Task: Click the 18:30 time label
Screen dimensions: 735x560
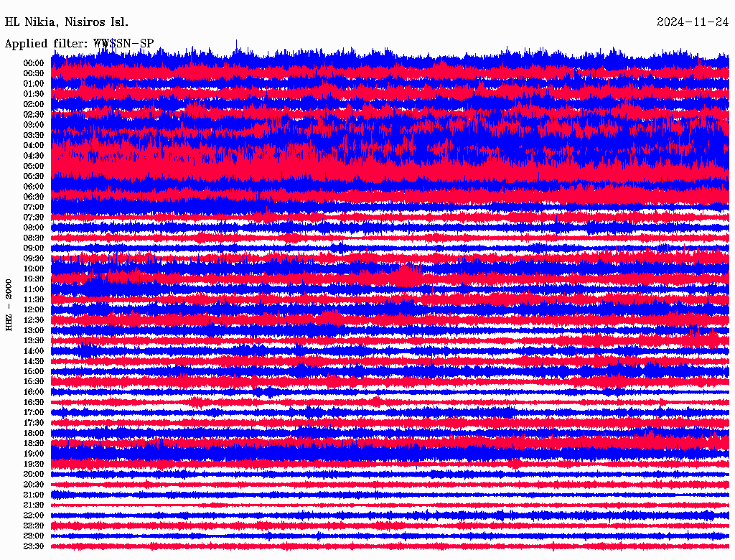Action: (34, 443)
